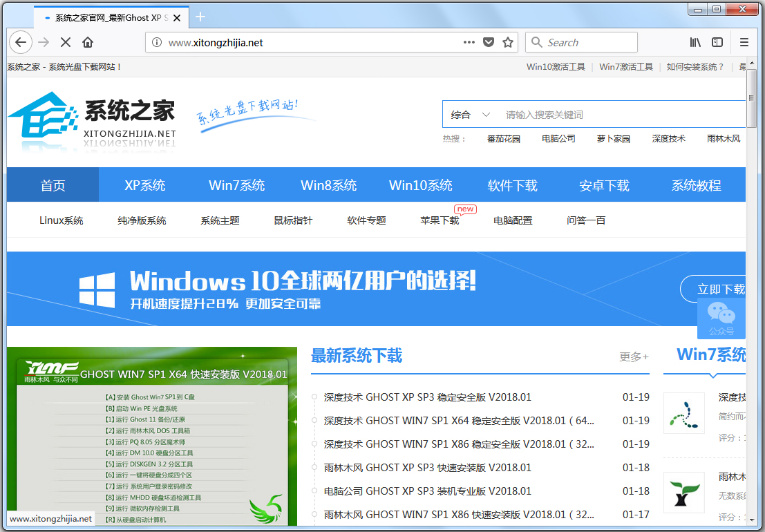Open the 安卓下载 navigation item

point(605,185)
